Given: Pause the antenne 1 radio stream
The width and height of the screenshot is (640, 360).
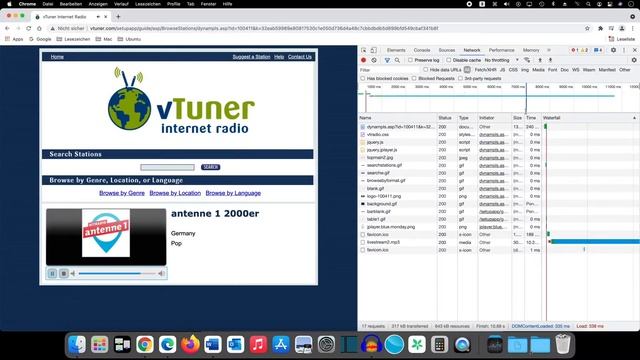Looking at the screenshot, I should (x=52, y=273).
